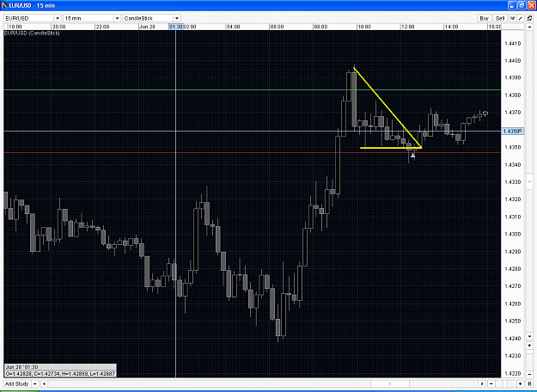Click the horizontal scrollbar thumb
537x392 pixels.
pyautogui.click(x=390, y=383)
